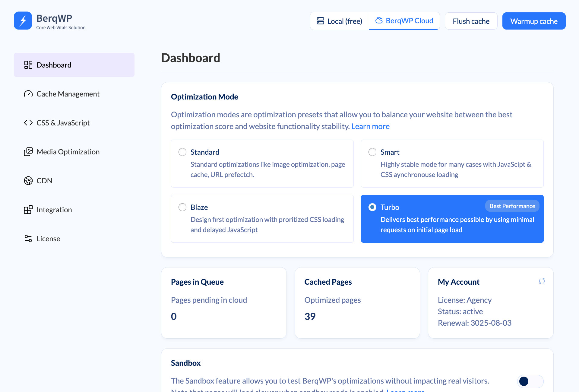Viewport: 579px width, 392px height.
Task: Click the CSS & JavaScript code brackets icon
Action: 28,123
